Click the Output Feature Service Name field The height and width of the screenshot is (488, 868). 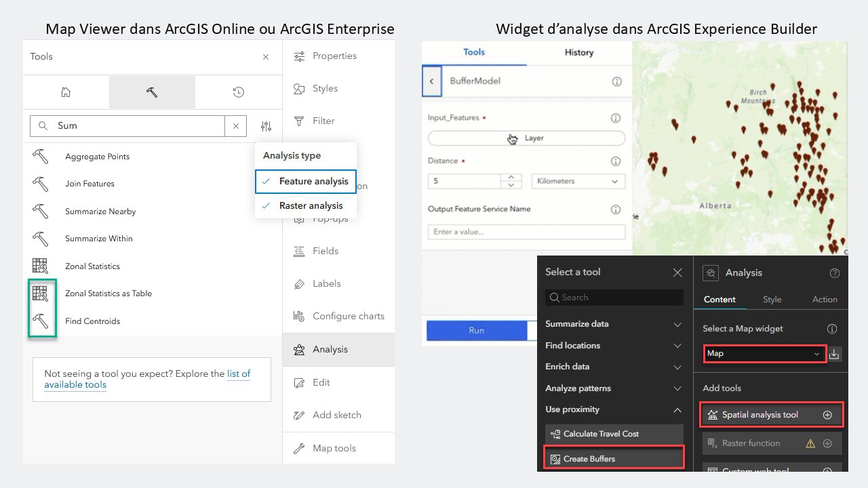pyautogui.click(x=526, y=232)
